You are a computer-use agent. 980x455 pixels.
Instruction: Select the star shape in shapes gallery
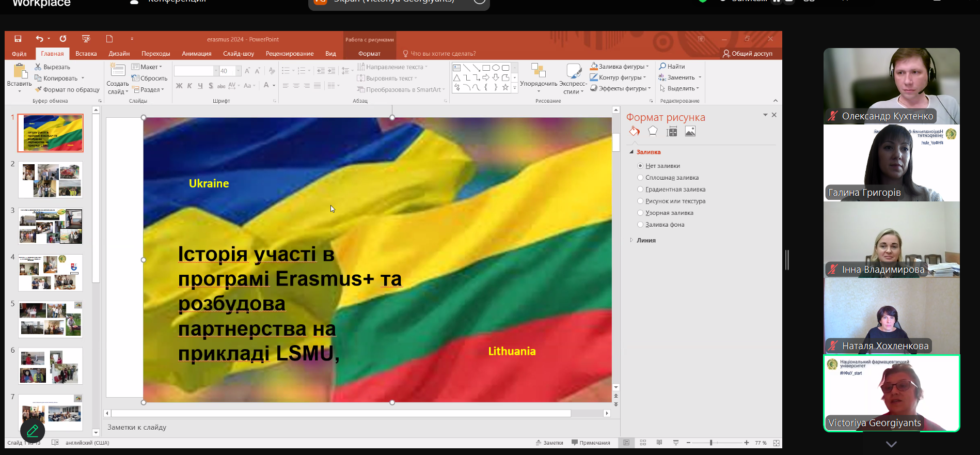(x=505, y=87)
